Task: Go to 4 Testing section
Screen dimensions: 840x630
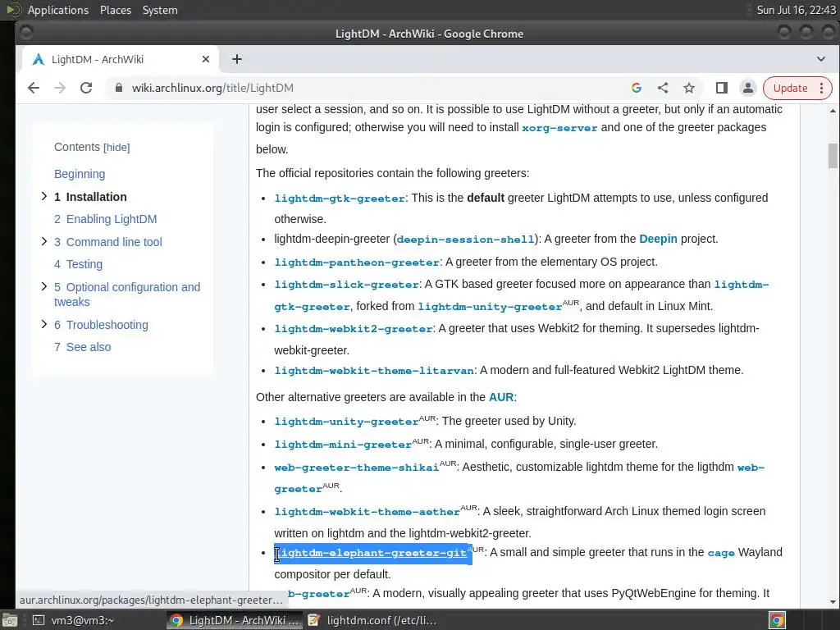Action: 78,264
